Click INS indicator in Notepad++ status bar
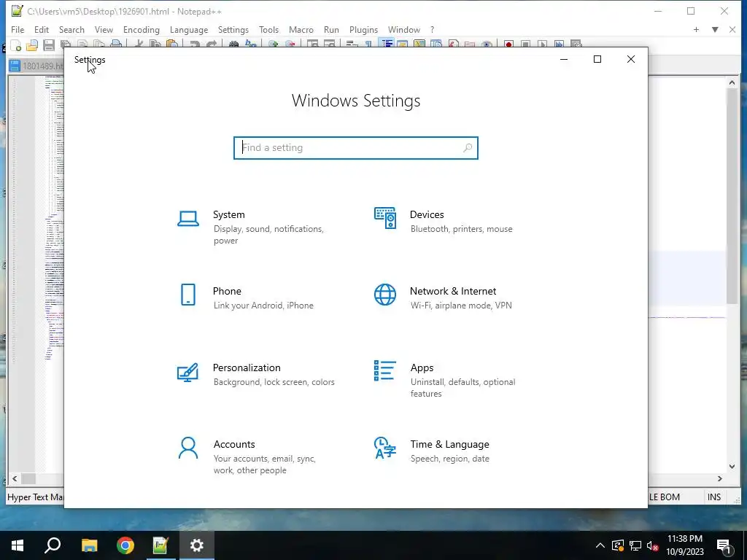The width and height of the screenshot is (747, 560). 713,497
